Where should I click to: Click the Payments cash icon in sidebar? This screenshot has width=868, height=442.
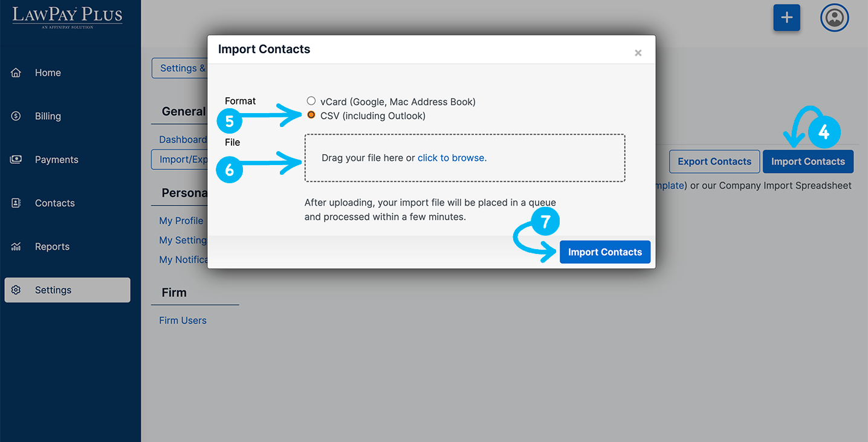(16, 160)
